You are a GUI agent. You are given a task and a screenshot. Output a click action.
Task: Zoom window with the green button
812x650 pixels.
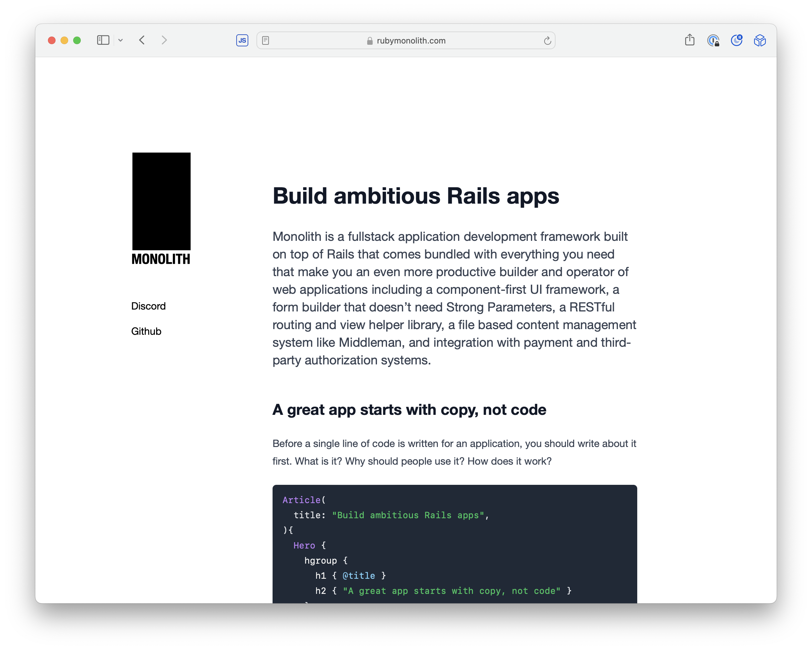coord(77,40)
